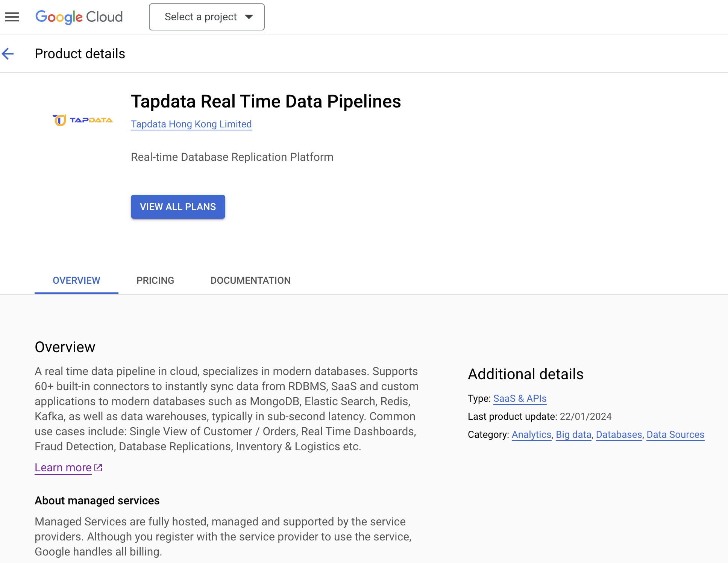Open the Databases category link
728x563 pixels.
(619, 434)
